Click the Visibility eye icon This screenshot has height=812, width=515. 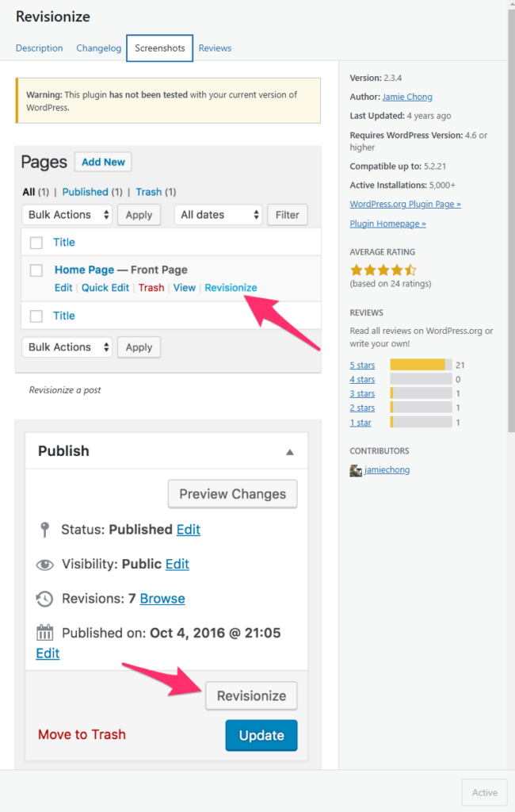point(45,565)
